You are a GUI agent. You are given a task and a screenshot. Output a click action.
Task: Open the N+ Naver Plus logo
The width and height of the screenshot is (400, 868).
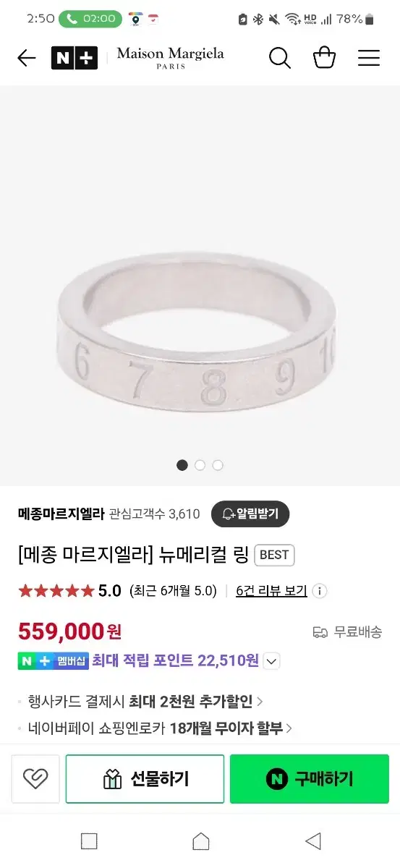74,58
